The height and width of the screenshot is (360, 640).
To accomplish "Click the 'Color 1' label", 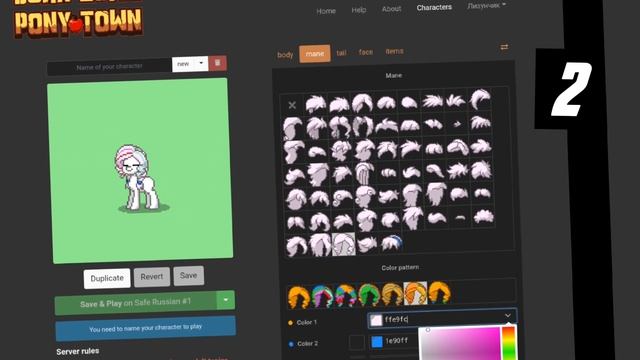I will pyautogui.click(x=307, y=322).
